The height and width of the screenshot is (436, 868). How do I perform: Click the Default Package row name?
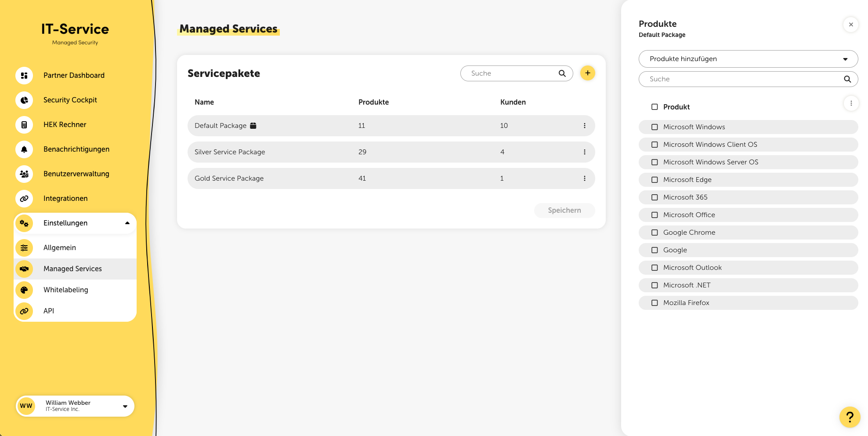221,126
